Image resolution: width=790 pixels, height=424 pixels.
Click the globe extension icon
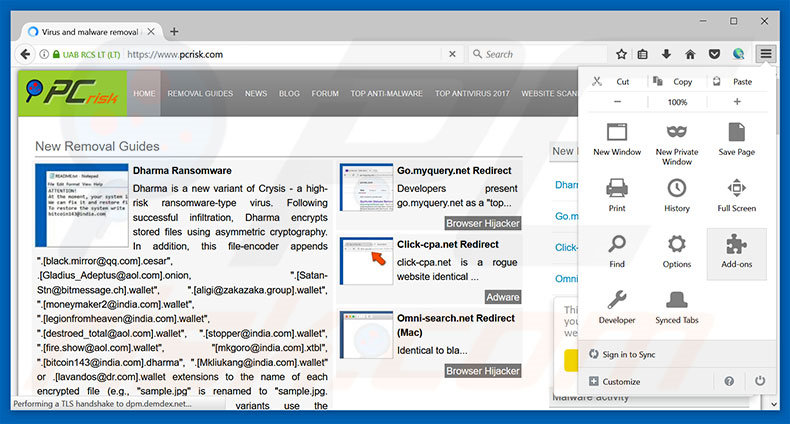(739, 54)
